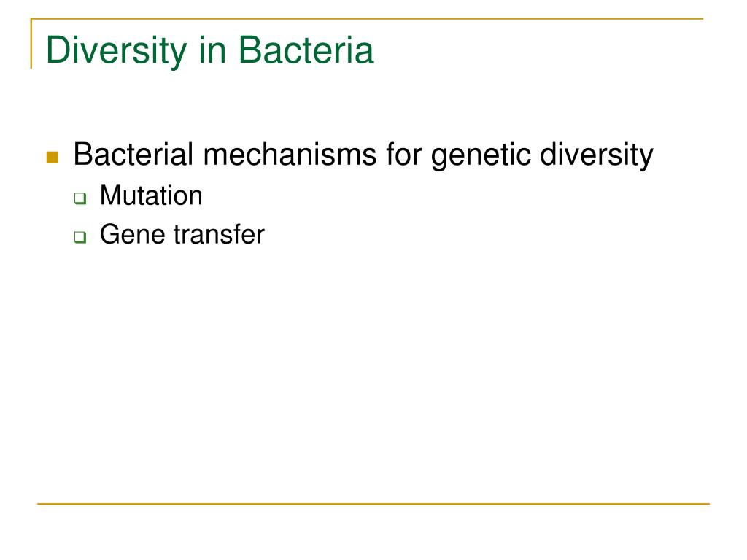Viewport: 747px width, 560px height.
Task: Select the Mutation sub-bullet text
Action: pos(151,195)
